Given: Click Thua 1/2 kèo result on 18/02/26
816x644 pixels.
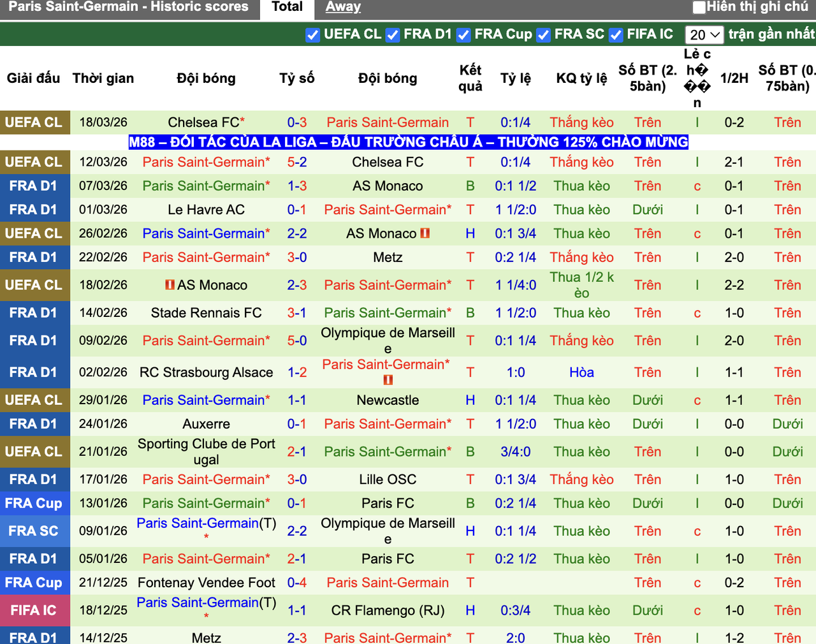Looking at the screenshot, I should [581, 285].
